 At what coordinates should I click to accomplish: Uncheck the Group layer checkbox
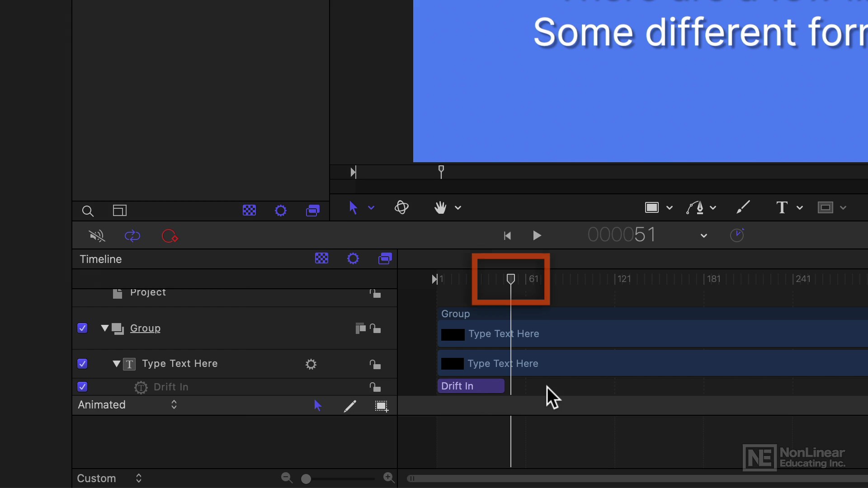click(82, 328)
